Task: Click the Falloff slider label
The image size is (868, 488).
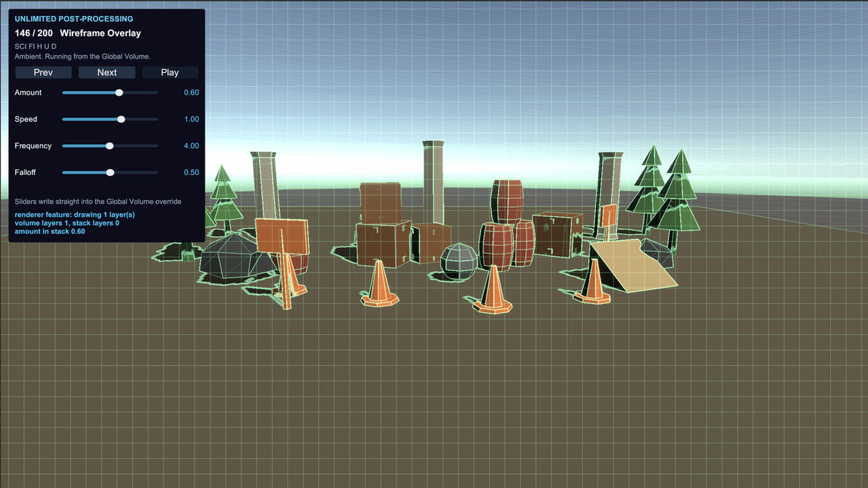Action: 26,173
